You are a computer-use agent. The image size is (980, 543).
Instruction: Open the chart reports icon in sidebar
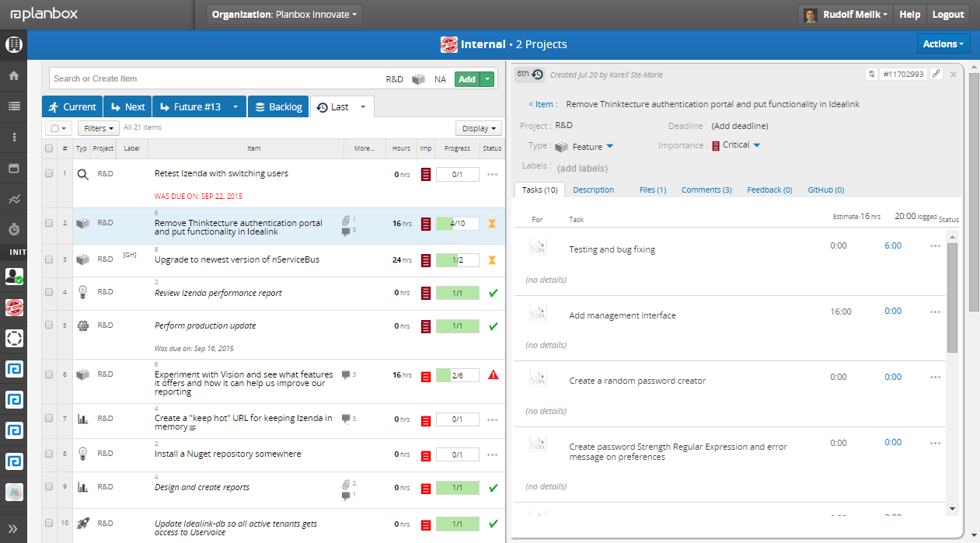point(13,199)
